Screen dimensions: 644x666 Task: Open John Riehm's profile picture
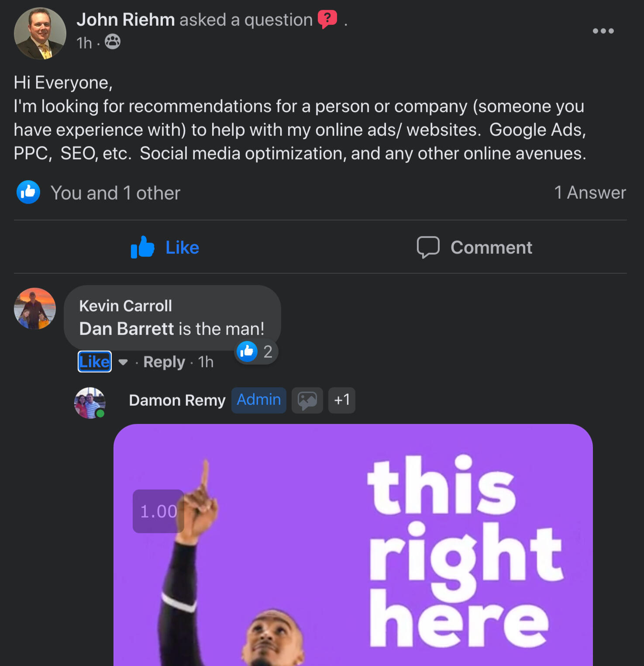tap(40, 33)
